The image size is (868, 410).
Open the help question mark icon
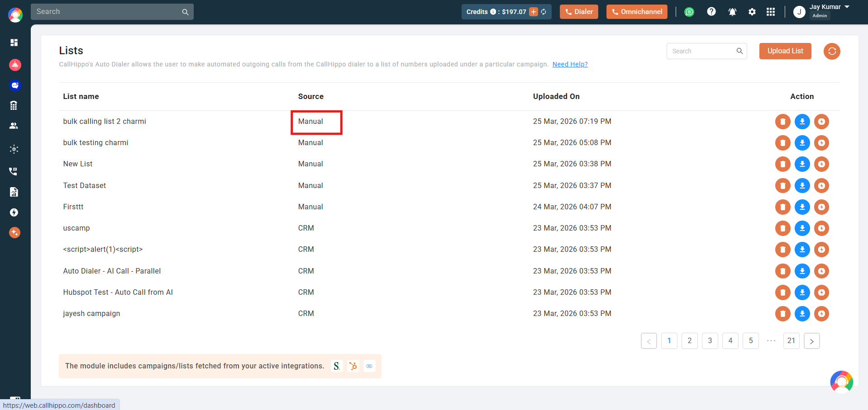pos(711,12)
